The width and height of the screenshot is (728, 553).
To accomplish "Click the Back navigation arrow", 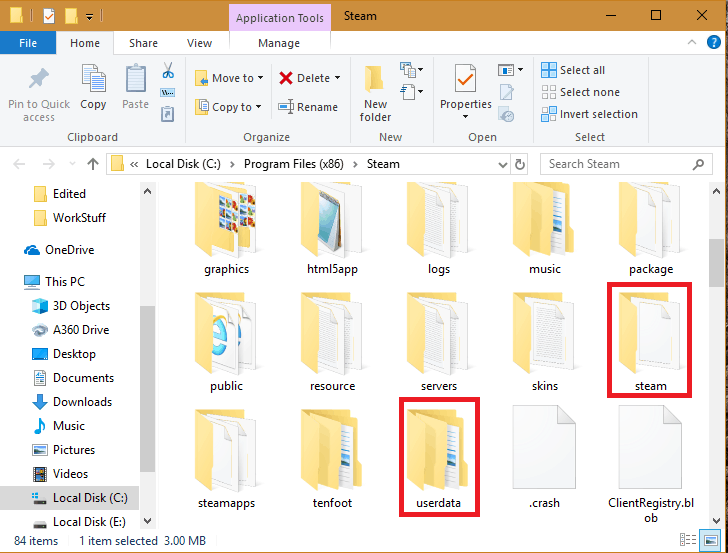I will (19, 164).
